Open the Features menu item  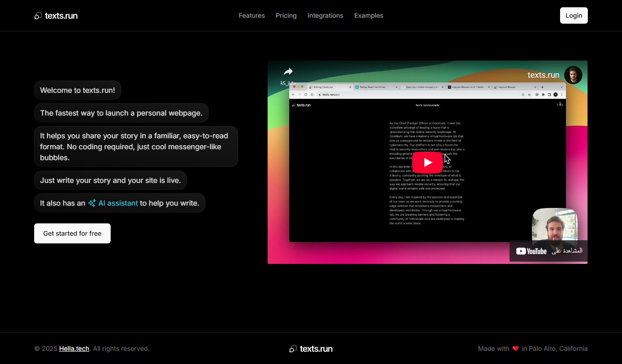[252, 15]
